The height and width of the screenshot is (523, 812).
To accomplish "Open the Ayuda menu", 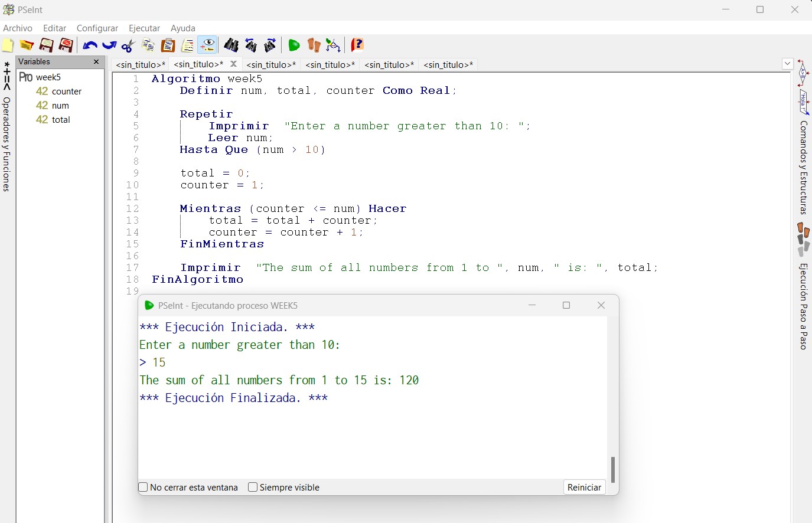I will point(183,28).
